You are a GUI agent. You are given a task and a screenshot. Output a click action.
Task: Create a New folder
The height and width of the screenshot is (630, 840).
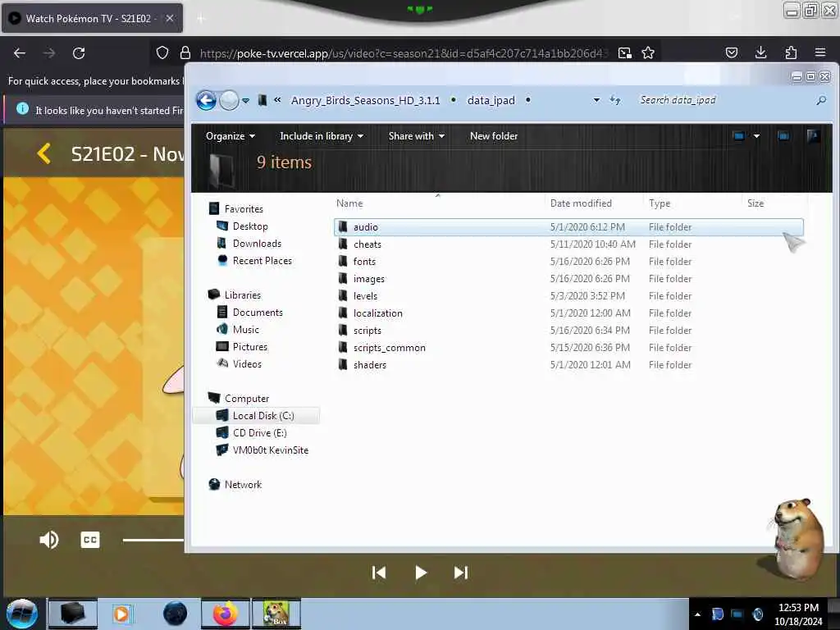[493, 136]
